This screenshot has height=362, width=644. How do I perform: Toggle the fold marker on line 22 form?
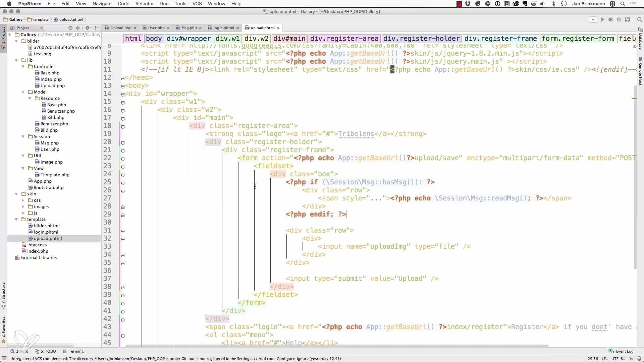point(123,159)
